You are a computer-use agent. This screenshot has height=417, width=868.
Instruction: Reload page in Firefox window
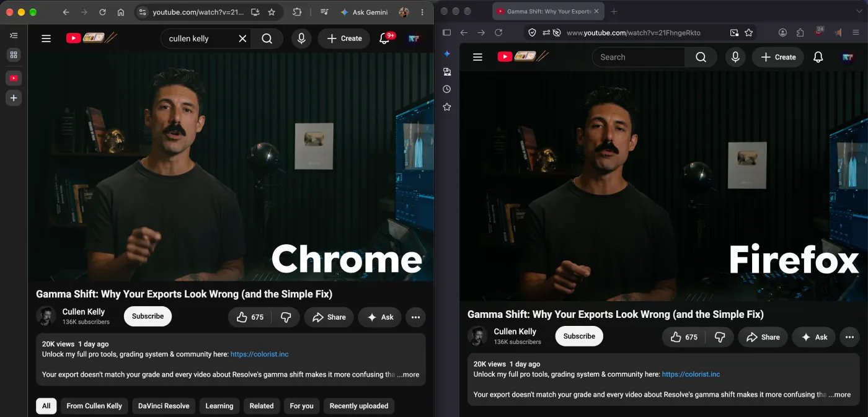click(x=498, y=32)
